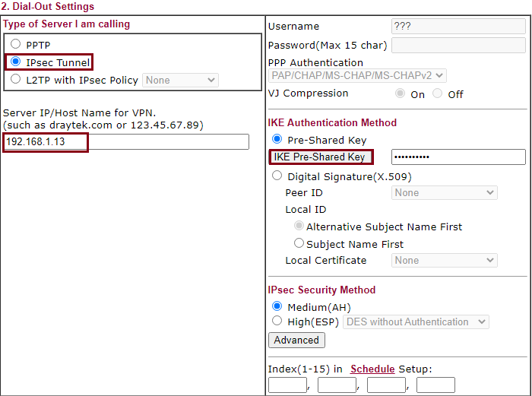The width and height of the screenshot is (532, 396).
Task: Select the Pre-Shared Key radio button
Action: tap(277, 140)
